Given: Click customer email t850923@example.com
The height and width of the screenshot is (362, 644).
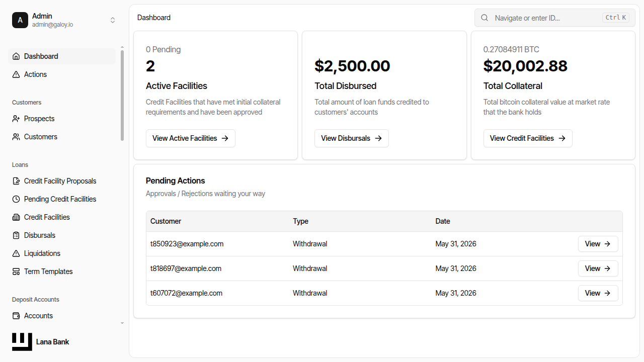Looking at the screenshot, I should coord(187,244).
